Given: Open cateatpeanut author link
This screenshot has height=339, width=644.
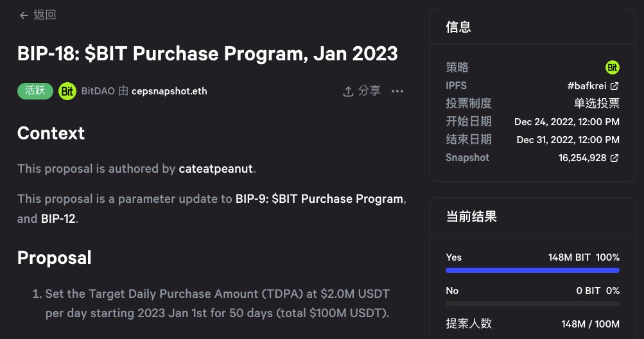Looking at the screenshot, I should 216,169.
